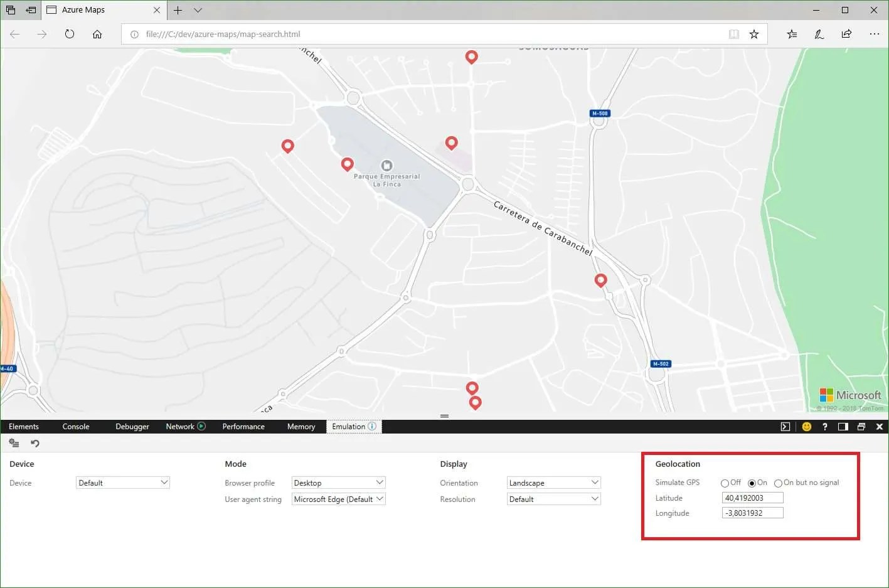
Task: Click the M-508 road shield on the map
Action: pyautogui.click(x=600, y=114)
